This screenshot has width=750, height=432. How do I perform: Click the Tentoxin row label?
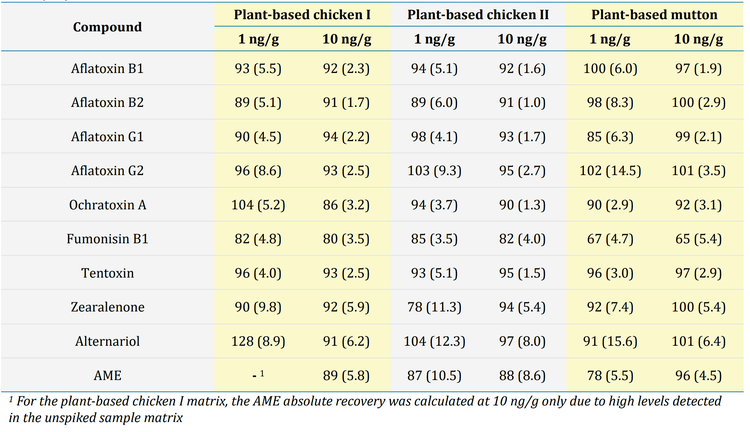107,273
